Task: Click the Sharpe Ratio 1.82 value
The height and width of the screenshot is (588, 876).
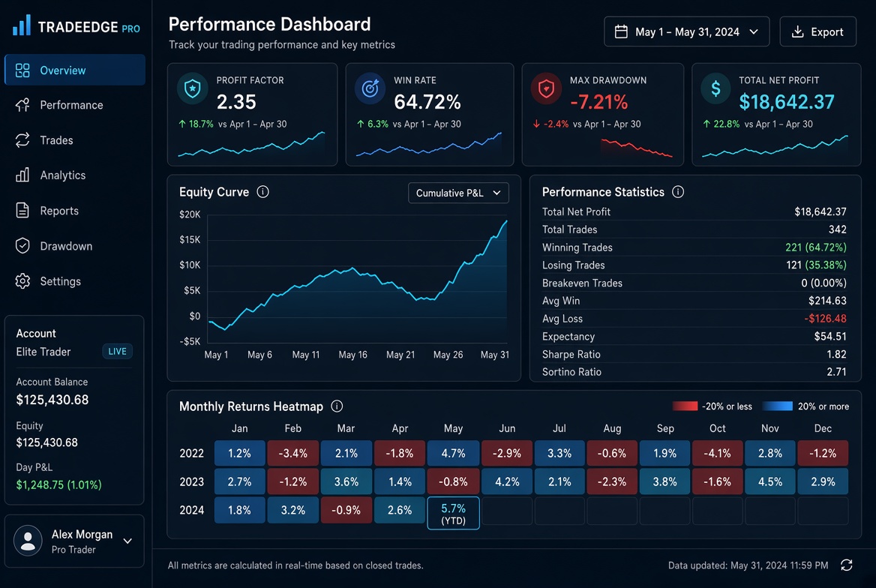Action: 836,354
